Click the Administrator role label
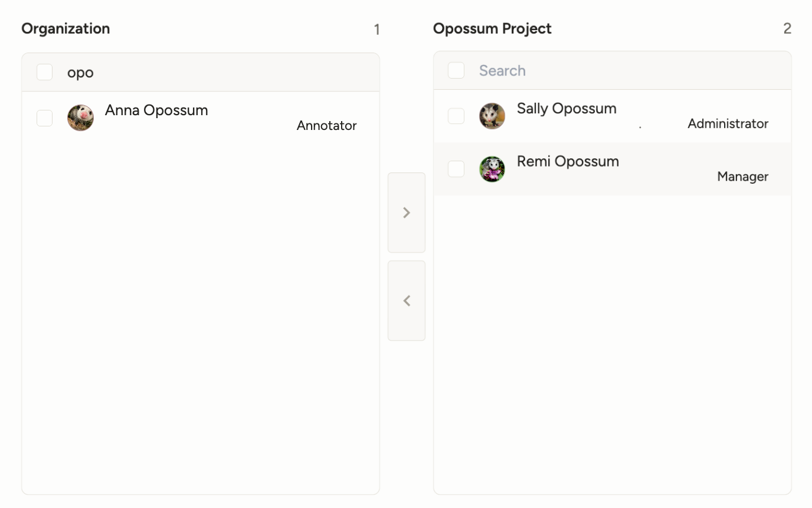This screenshot has height=508, width=812. [728, 124]
